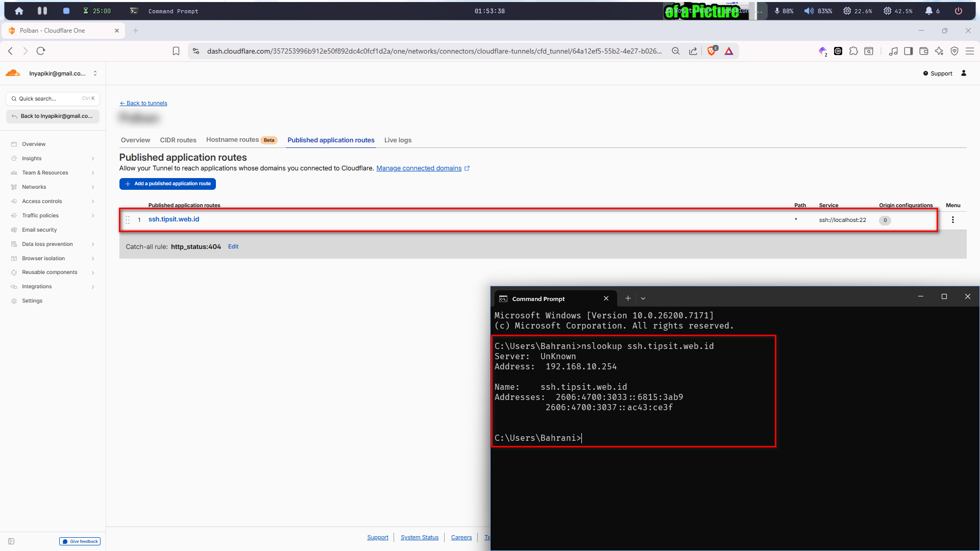Add a new tab in Command Prompt window
This screenshot has width=980, height=551.
pos(628,298)
